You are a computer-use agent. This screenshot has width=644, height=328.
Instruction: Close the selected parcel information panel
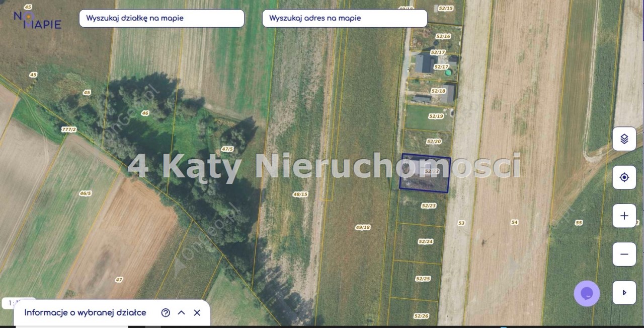coord(197,312)
